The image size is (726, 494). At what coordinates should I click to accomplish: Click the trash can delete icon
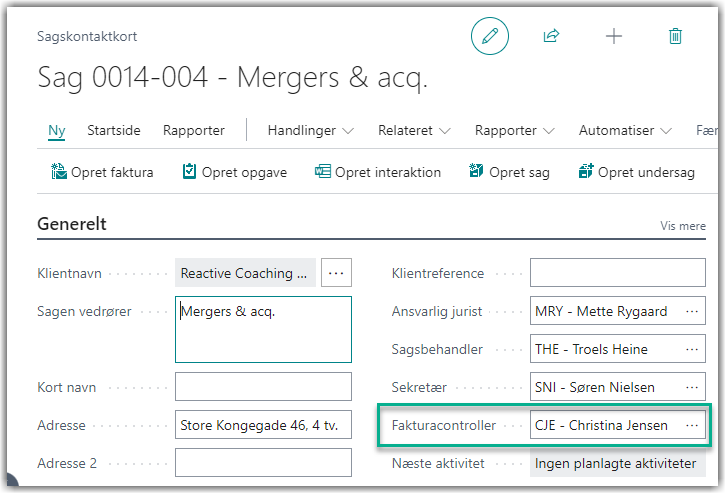coord(675,36)
